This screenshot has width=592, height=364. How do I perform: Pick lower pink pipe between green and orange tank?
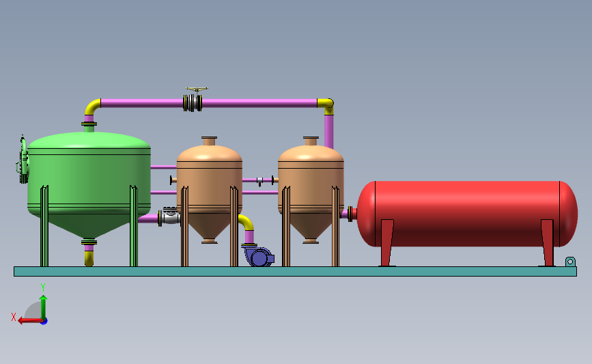163,192
